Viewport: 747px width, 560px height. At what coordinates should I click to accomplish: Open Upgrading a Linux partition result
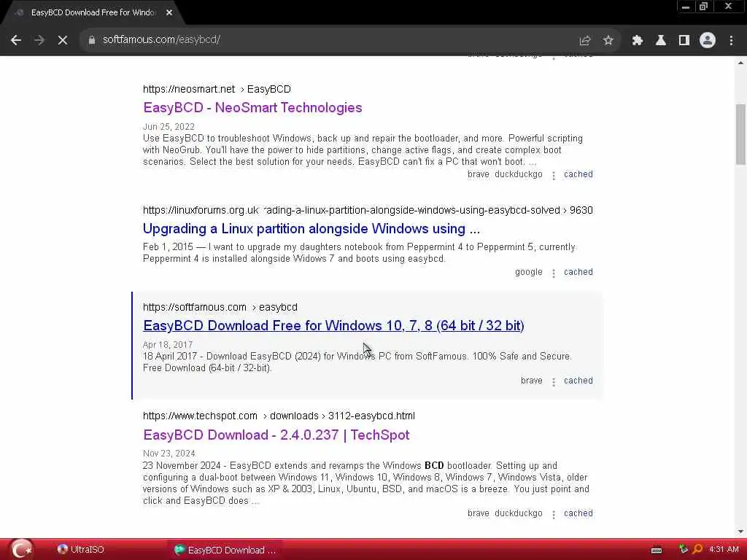[311, 228]
